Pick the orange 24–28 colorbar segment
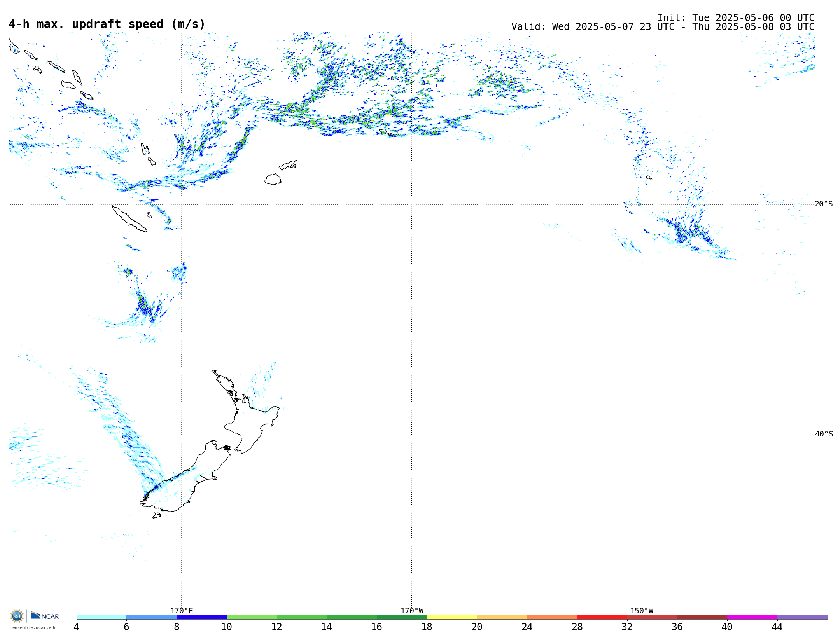 pos(552,617)
